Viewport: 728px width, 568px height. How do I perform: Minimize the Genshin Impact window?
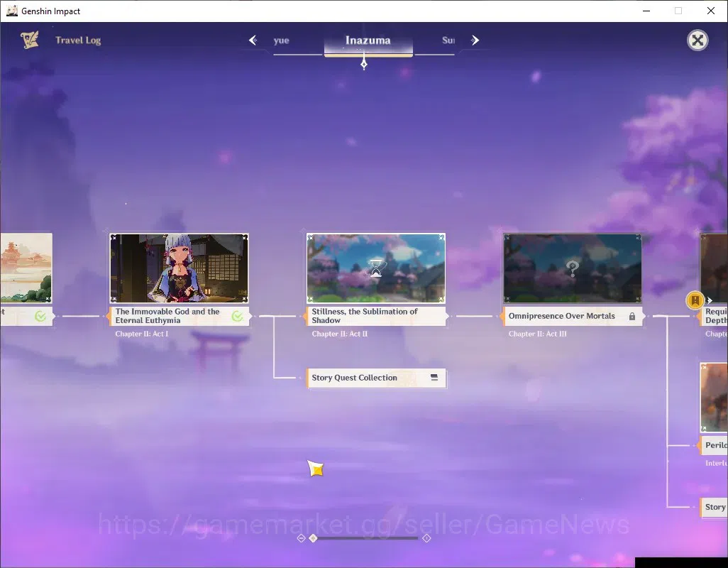point(646,11)
